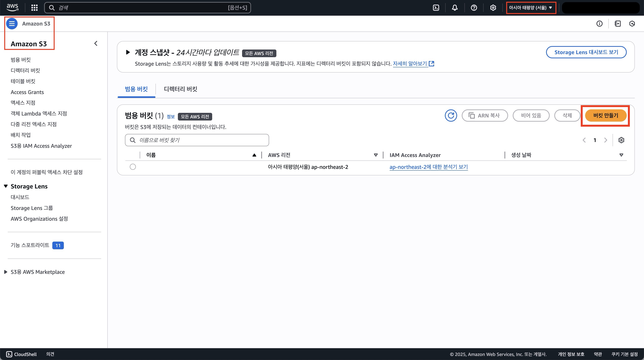Open the region selector 아시아 태평양 (서울)
644x360 pixels.
[531, 8]
